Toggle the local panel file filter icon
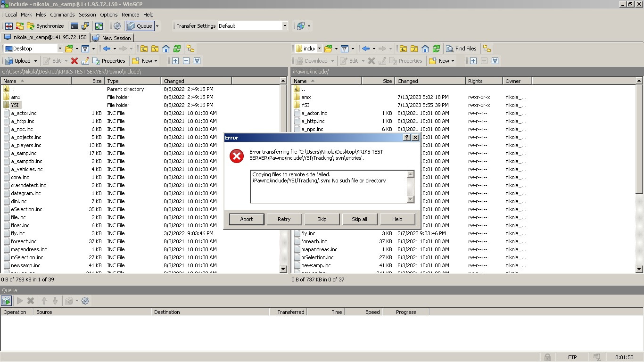Viewport: 644px width, 362px height. coord(85,49)
